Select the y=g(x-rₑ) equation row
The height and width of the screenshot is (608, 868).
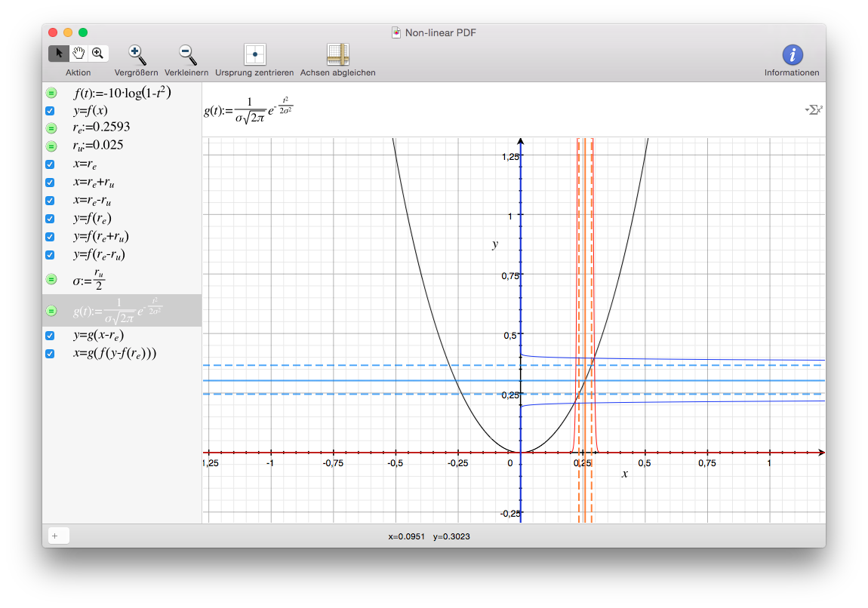pos(122,335)
